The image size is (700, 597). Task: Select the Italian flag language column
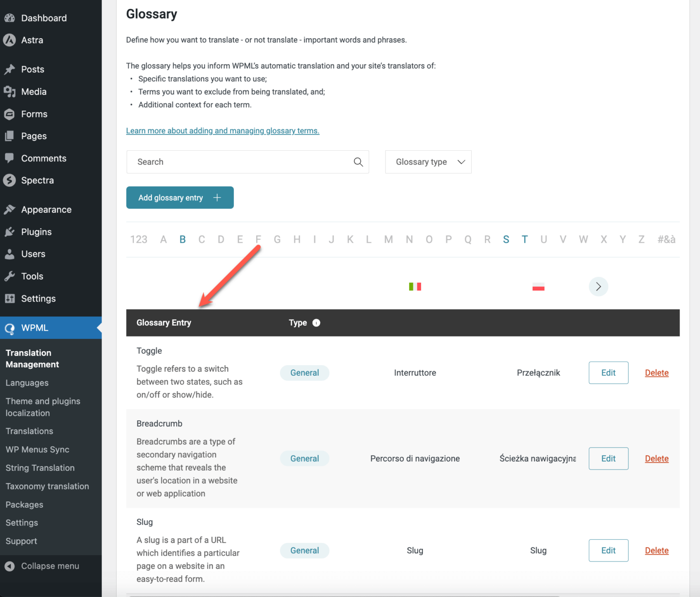point(415,286)
